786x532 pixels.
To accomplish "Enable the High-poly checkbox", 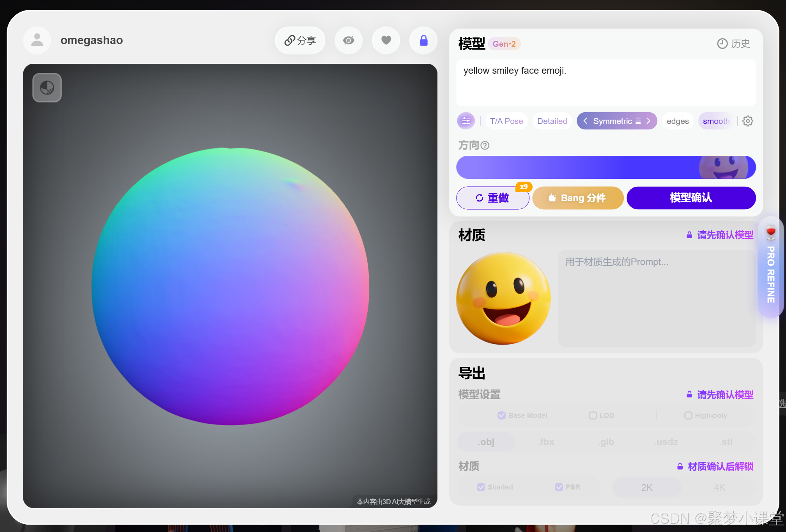I will pos(688,415).
